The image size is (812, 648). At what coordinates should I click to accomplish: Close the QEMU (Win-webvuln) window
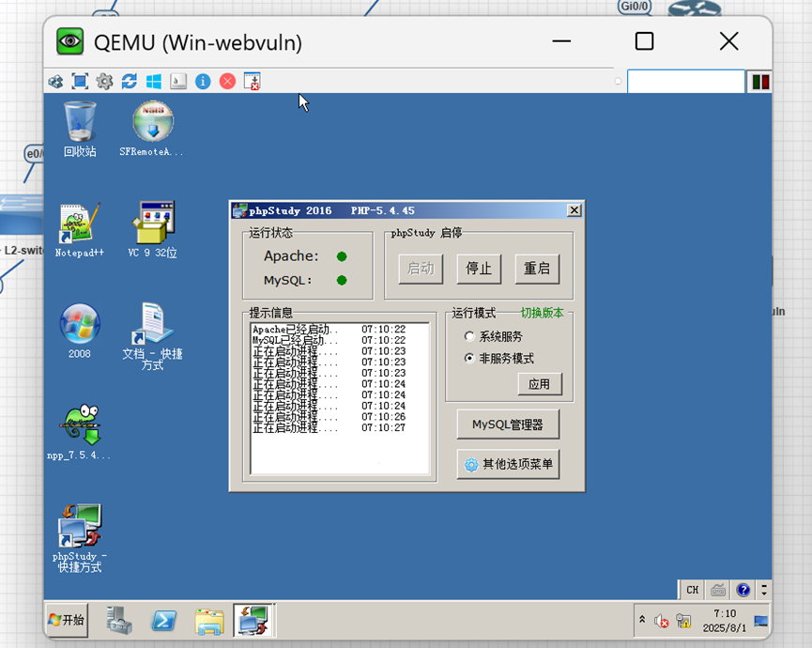click(728, 41)
